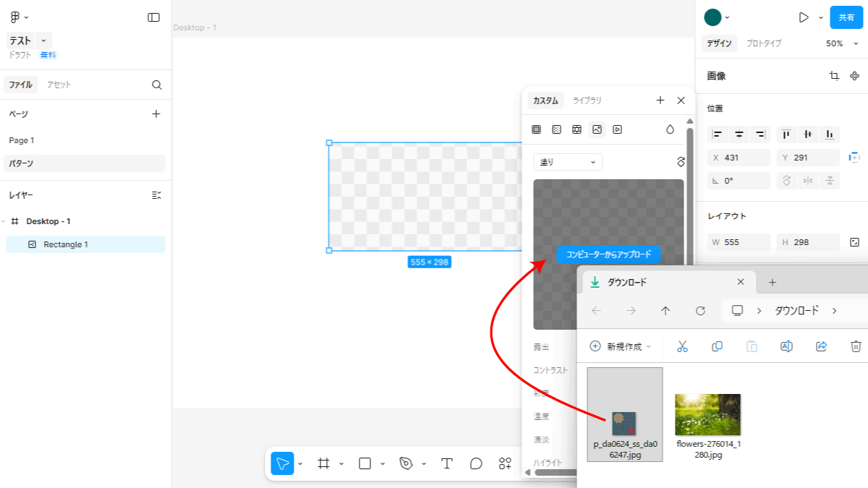868x488 pixels.
Task: Expand the テスト file name menu
Action: click(43, 41)
